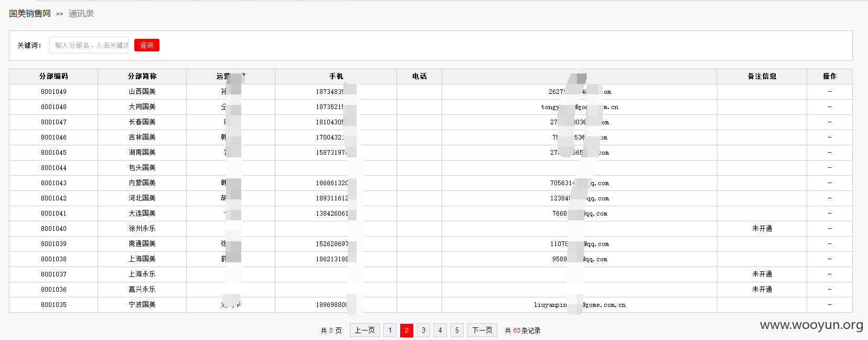Jump to page 3

coord(423,330)
